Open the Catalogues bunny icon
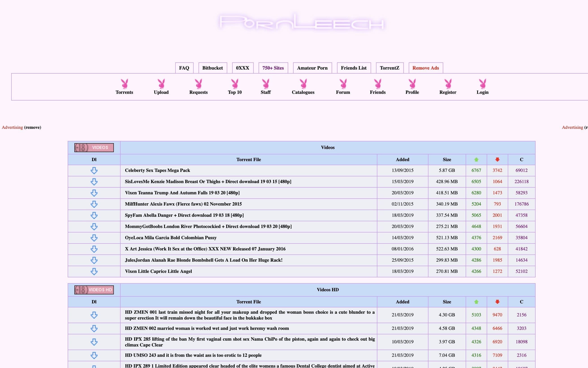588x368 pixels. [x=303, y=83]
